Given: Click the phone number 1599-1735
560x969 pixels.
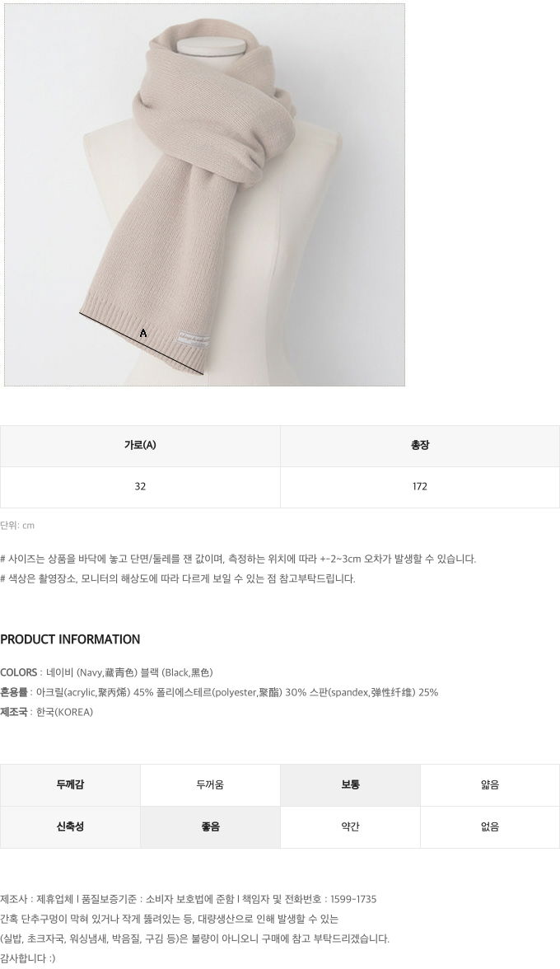Looking at the screenshot, I should pyautogui.click(x=353, y=899).
